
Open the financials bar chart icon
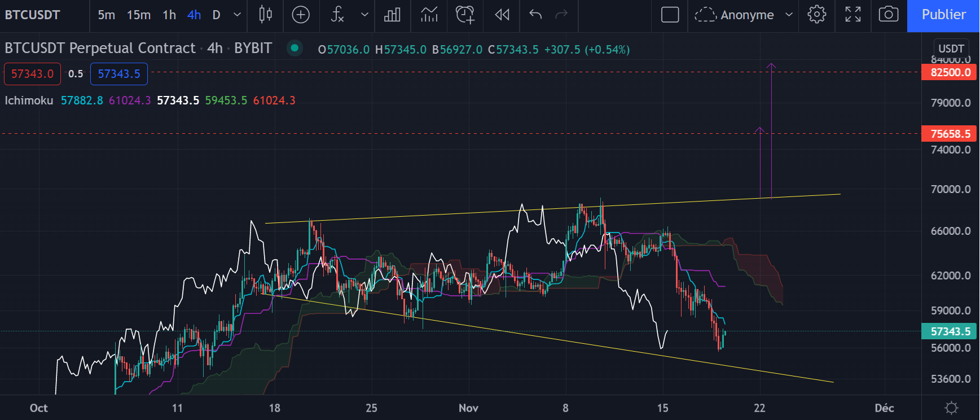tap(392, 15)
